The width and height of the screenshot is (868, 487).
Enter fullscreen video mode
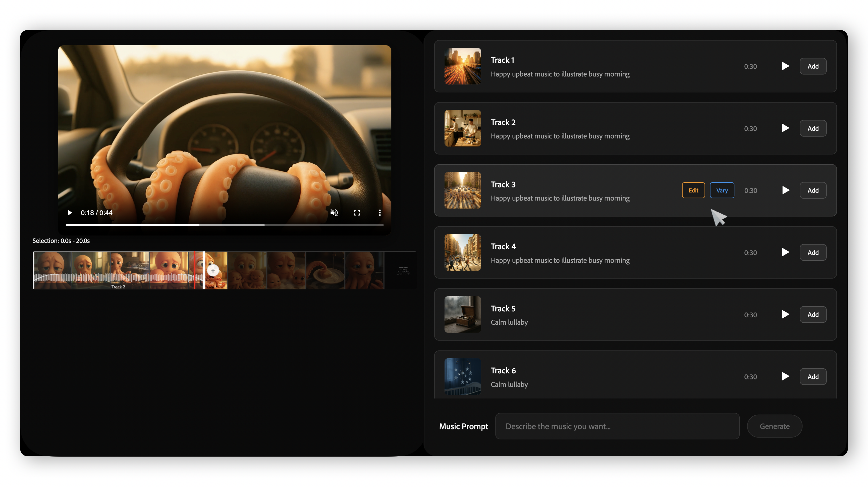[357, 213]
